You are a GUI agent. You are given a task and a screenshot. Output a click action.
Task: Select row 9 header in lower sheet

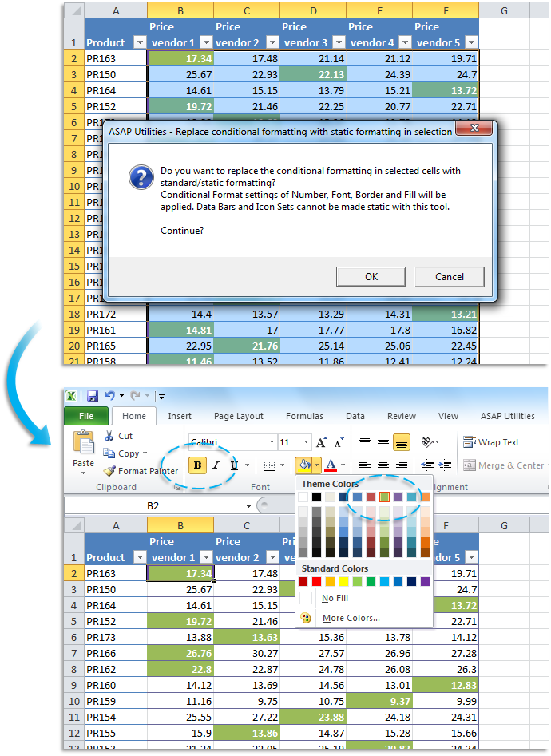point(74,685)
